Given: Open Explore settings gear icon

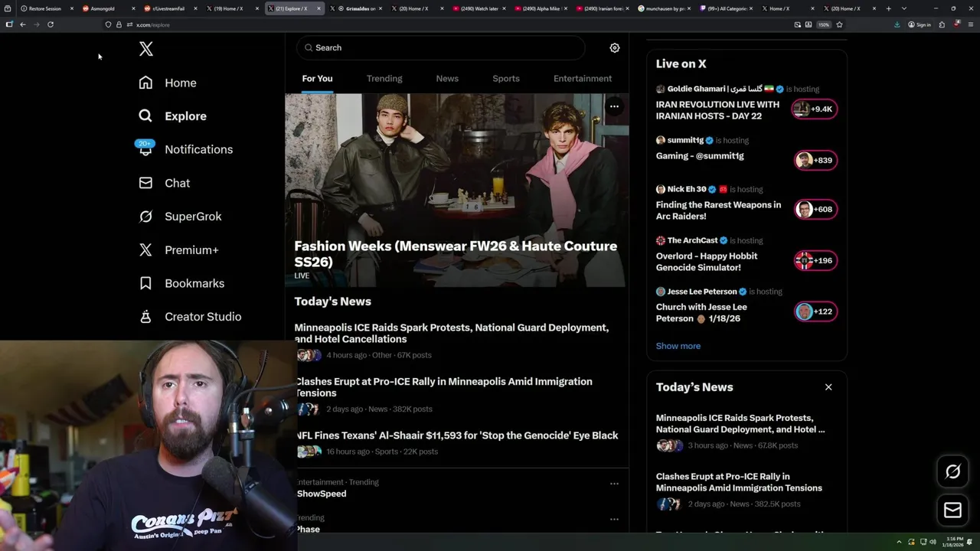Looking at the screenshot, I should click(614, 47).
